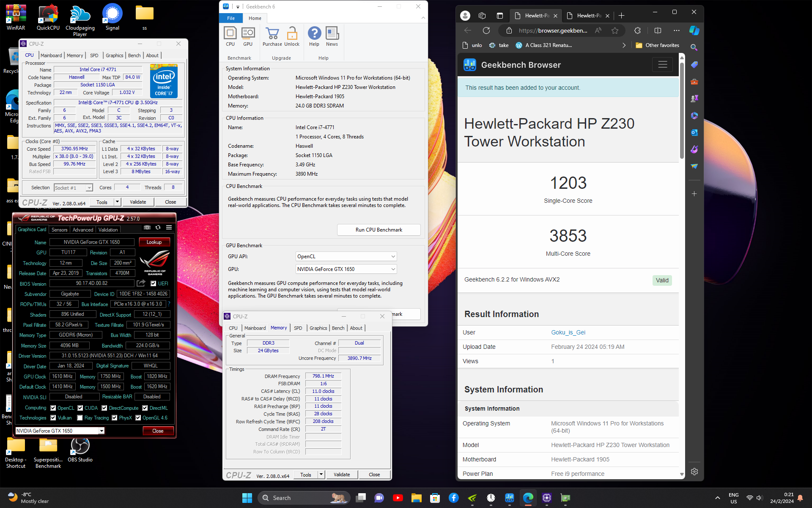Click the Edge address bar URL field
The image size is (812, 508).
pos(553,30)
